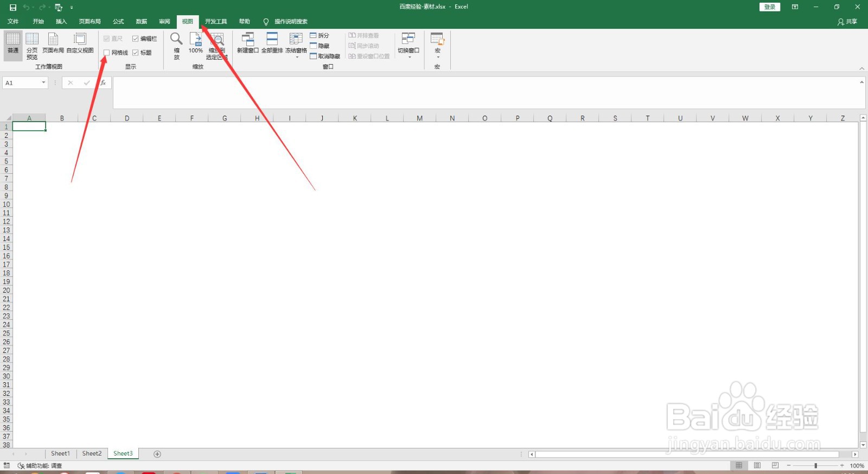Click the zoom out minus button
The width and height of the screenshot is (868, 474).
(788, 466)
